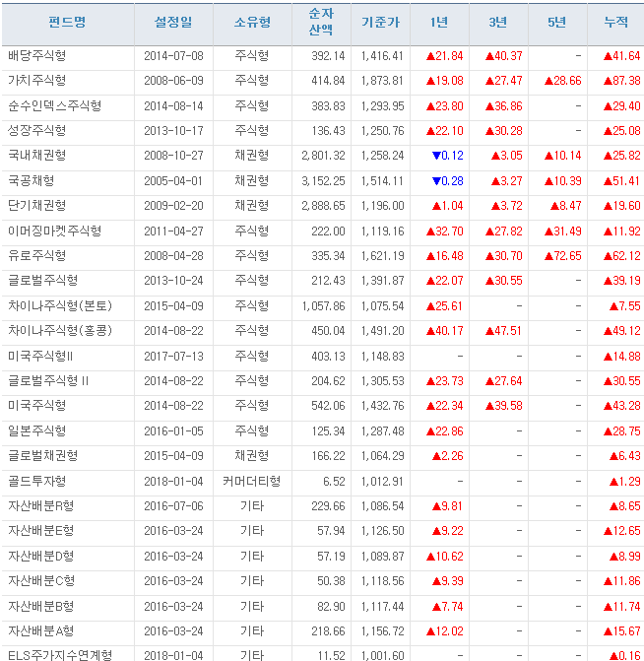644x661 pixels.
Task: Click the date 2014-07-08
Action: pyautogui.click(x=173, y=56)
